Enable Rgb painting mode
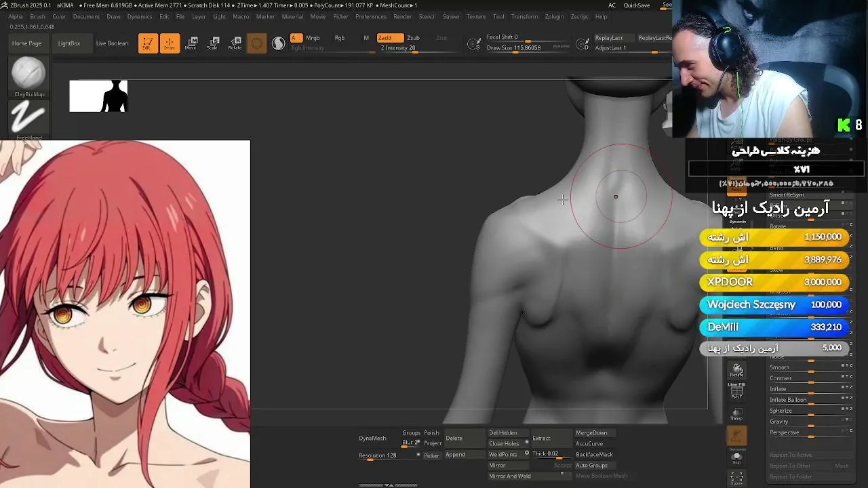868x488 pixels. [x=340, y=38]
